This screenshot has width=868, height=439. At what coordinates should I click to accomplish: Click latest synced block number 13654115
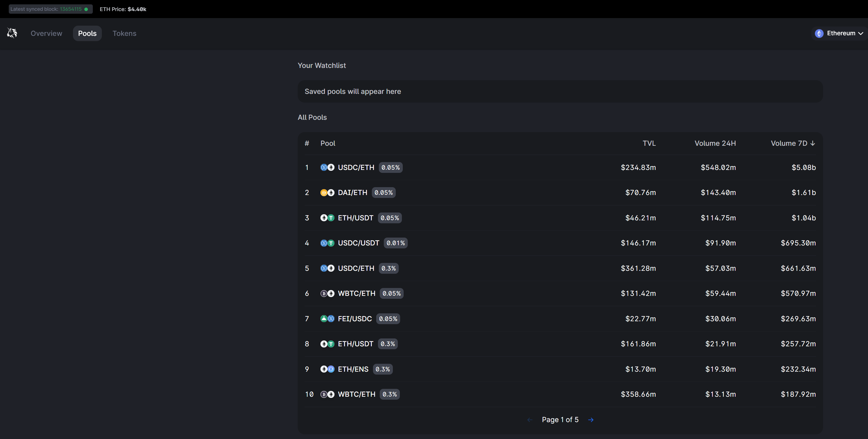click(71, 9)
